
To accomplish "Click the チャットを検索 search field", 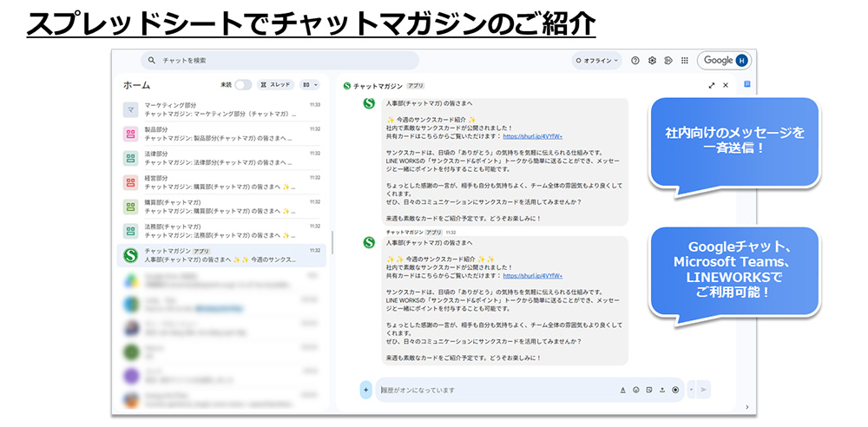I will tap(279, 61).
